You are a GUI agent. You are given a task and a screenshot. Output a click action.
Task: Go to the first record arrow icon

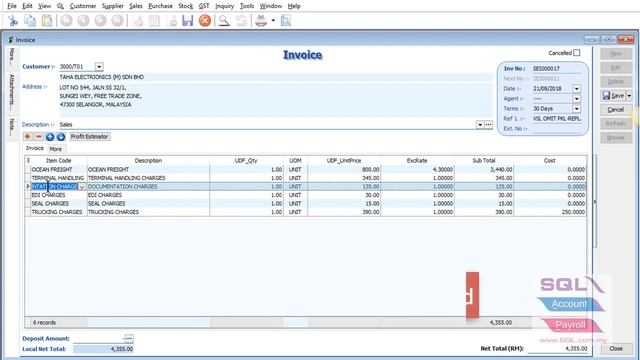tap(67, 20)
